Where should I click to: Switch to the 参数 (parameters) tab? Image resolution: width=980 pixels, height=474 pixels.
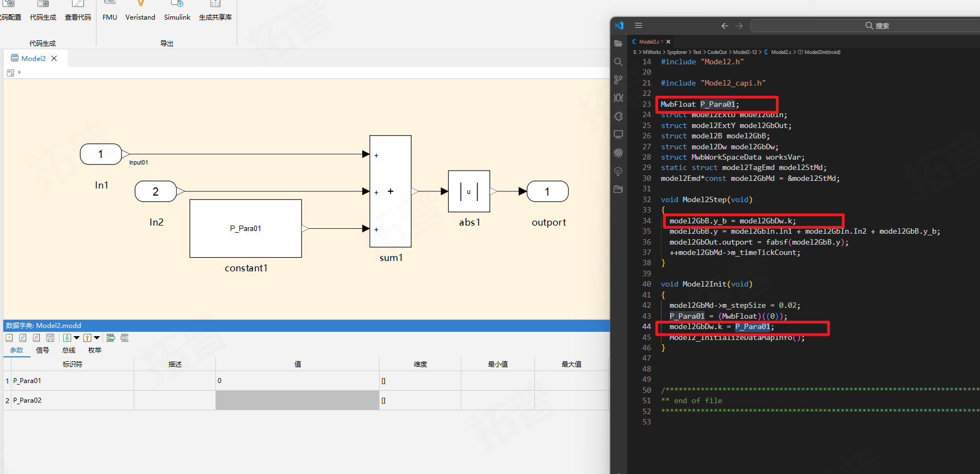[17, 350]
